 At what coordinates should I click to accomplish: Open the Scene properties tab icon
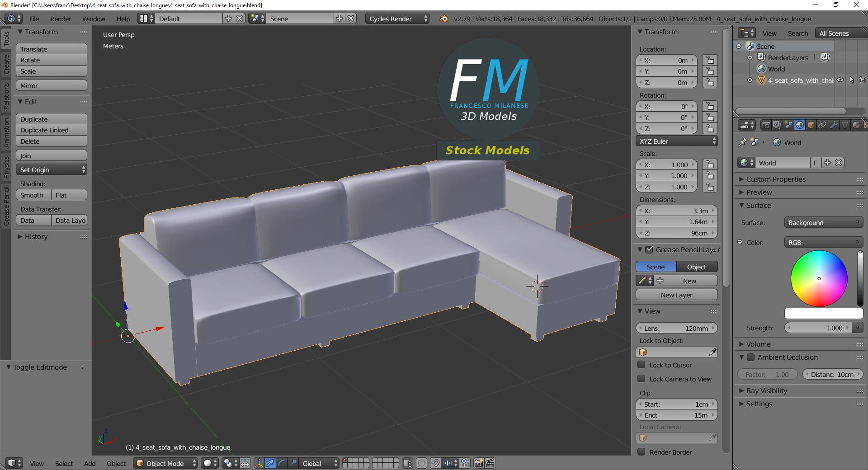click(x=788, y=125)
